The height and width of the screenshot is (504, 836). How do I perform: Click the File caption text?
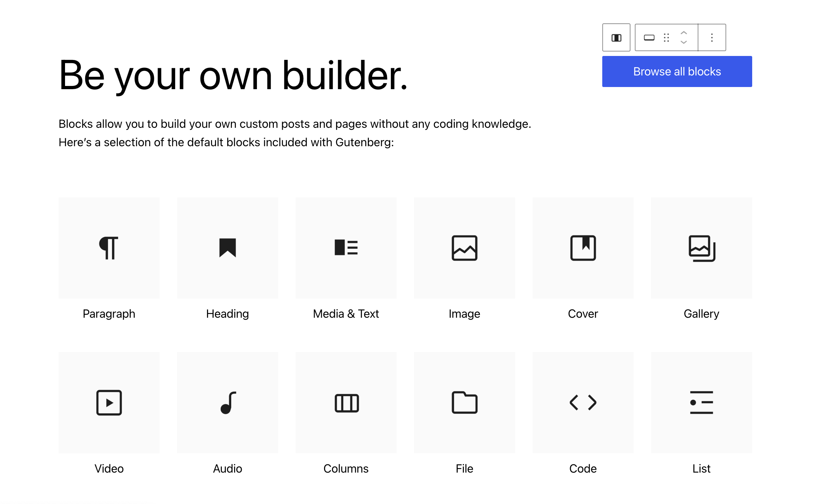coord(465,469)
